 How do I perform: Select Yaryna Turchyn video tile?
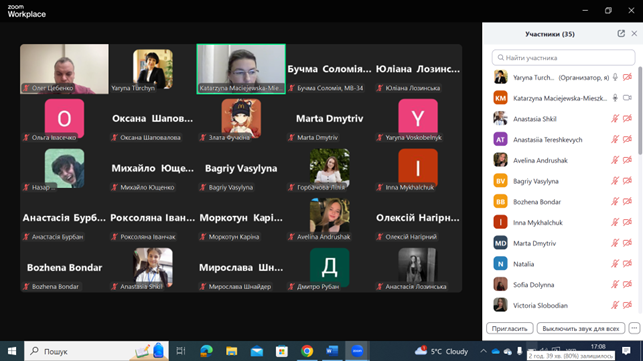pos(153,69)
